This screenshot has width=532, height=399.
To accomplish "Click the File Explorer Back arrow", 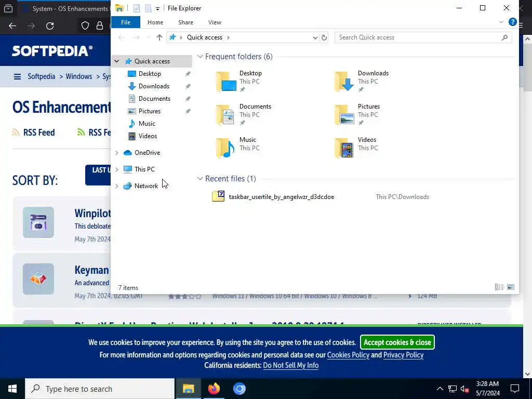I will tap(122, 37).
